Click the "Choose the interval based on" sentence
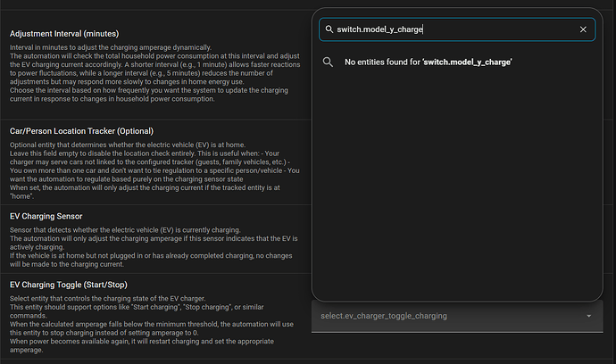 point(149,95)
